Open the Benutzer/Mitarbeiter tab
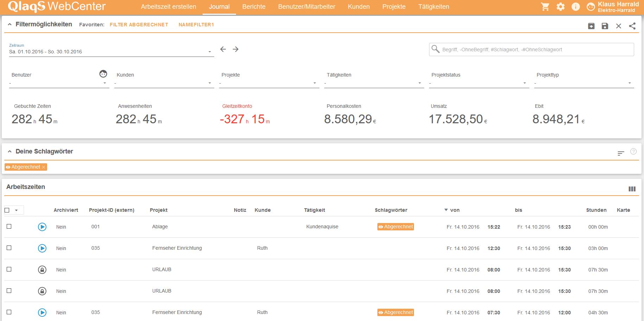The height and width of the screenshot is (321, 644). pos(307,7)
